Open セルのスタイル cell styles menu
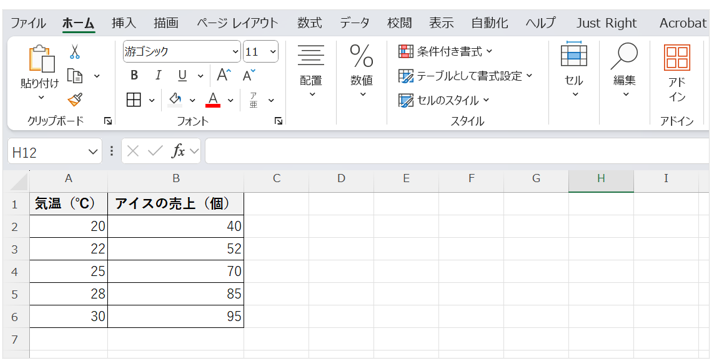Screen dimensions: 716x363 pos(443,100)
